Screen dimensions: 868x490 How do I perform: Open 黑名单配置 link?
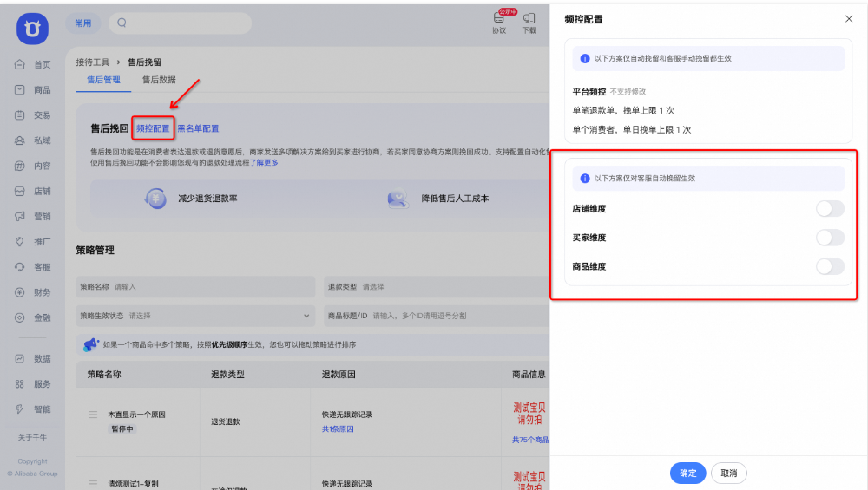pos(198,128)
